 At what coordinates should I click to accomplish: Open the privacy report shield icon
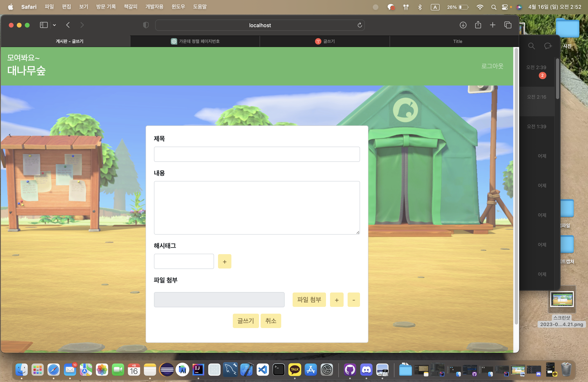pyautogui.click(x=146, y=25)
